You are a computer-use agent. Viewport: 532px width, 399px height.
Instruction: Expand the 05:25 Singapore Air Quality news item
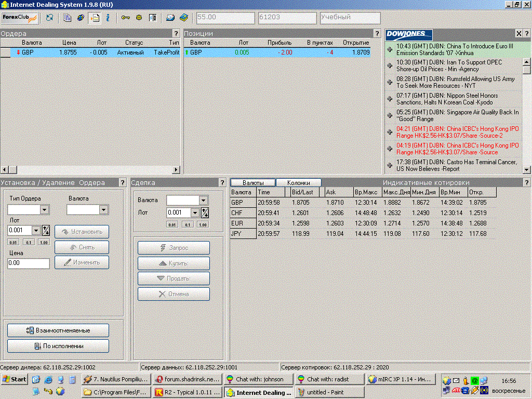[390, 116]
